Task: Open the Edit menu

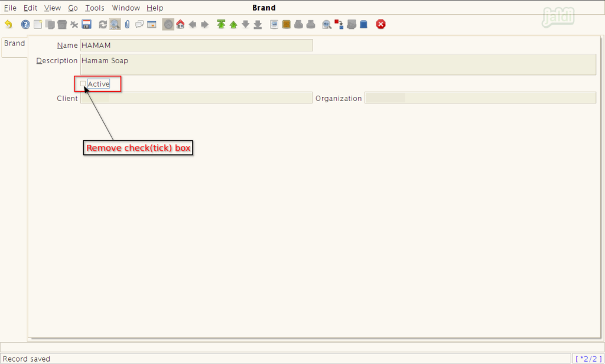Action: [x=31, y=8]
